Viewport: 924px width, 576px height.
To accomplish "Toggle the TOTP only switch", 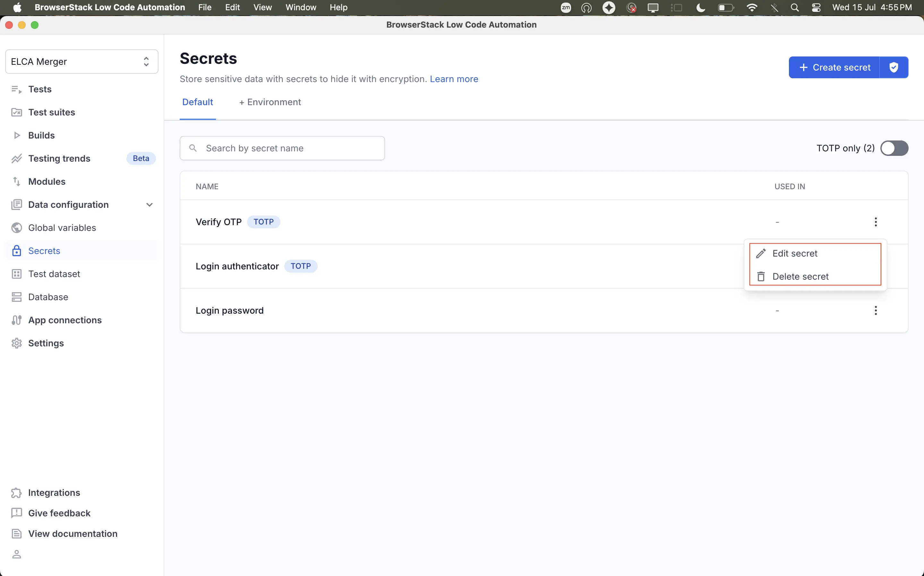I will coord(894,148).
